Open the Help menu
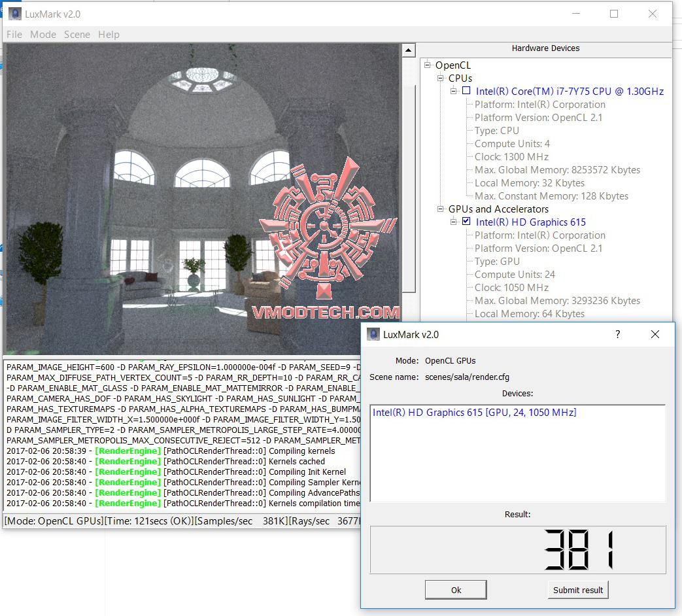This screenshot has height=616, width=682. click(x=109, y=35)
